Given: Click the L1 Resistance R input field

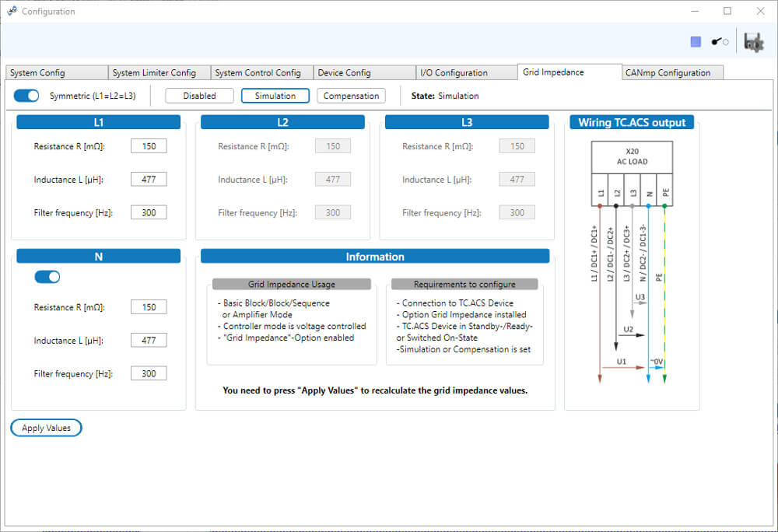Looking at the screenshot, I should pos(149,146).
